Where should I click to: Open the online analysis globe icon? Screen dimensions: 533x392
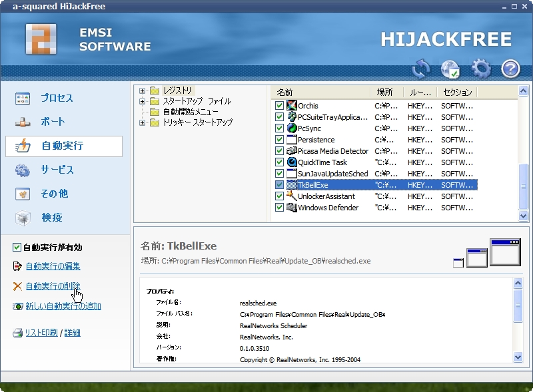coord(450,69)
